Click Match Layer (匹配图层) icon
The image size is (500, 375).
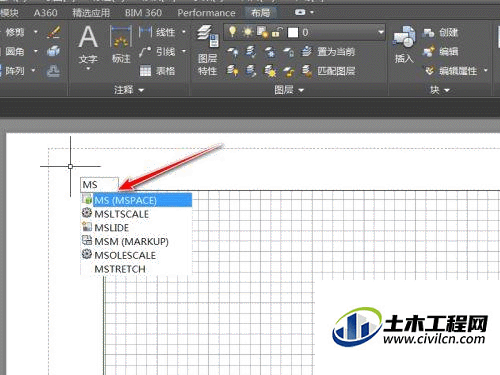tap(307, 71)
